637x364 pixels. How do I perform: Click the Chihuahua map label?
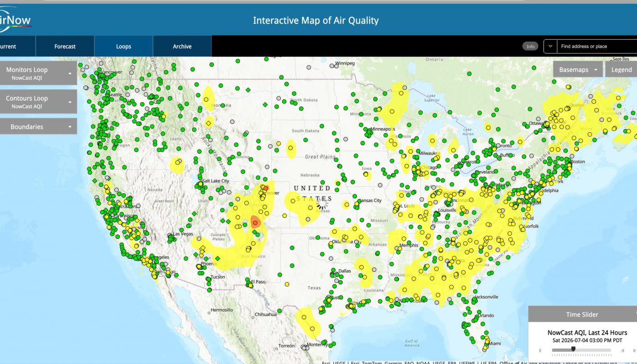pos(266,314)
